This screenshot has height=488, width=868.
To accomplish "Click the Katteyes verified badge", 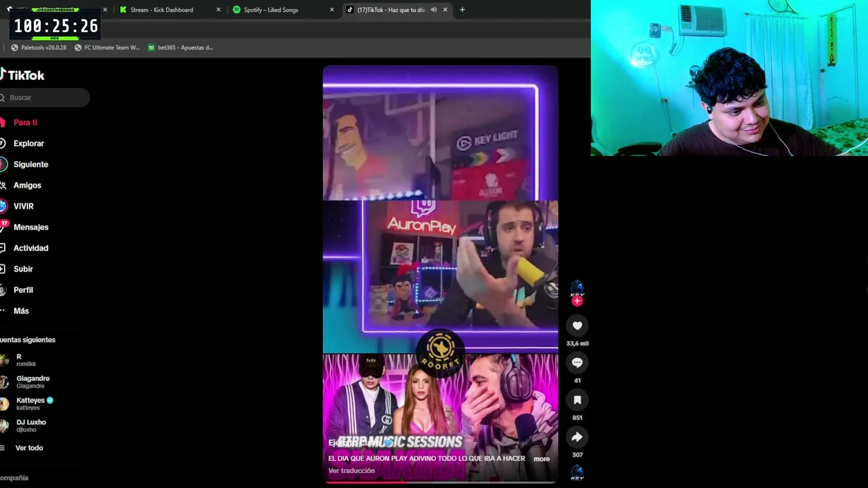I will 50,400.
